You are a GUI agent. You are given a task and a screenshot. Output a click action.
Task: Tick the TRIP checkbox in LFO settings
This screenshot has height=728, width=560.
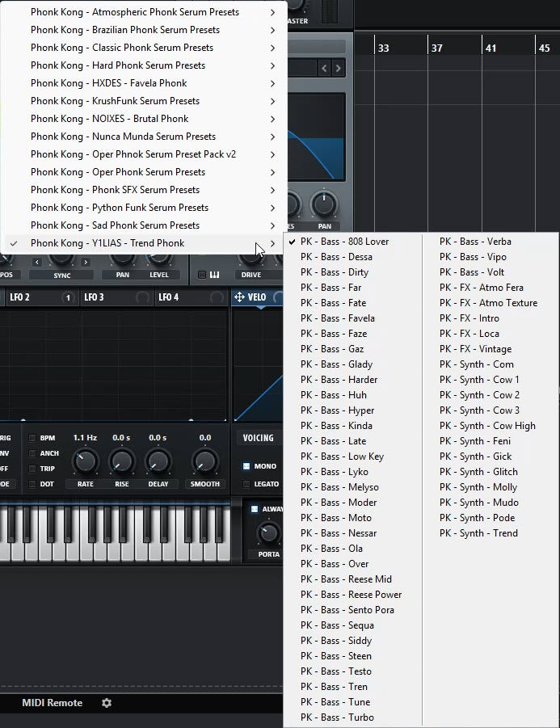point(33,469)
